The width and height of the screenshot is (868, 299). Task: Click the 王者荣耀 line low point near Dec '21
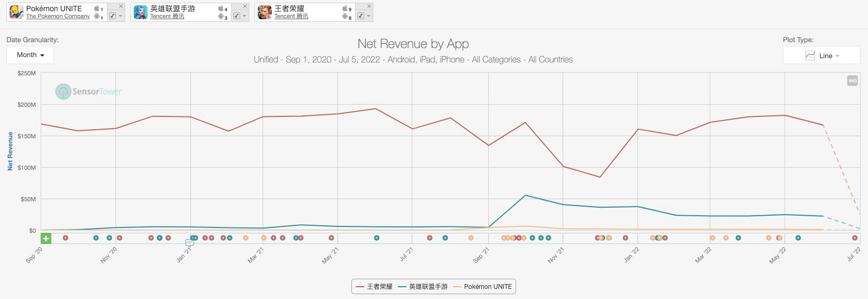(x=600, y=177)
